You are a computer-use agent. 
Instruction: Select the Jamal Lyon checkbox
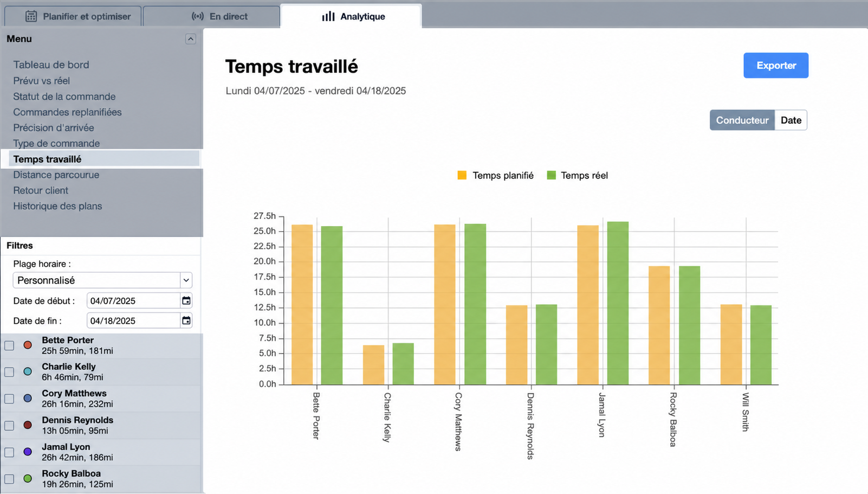pyautogui.click(x=9, y=452)
